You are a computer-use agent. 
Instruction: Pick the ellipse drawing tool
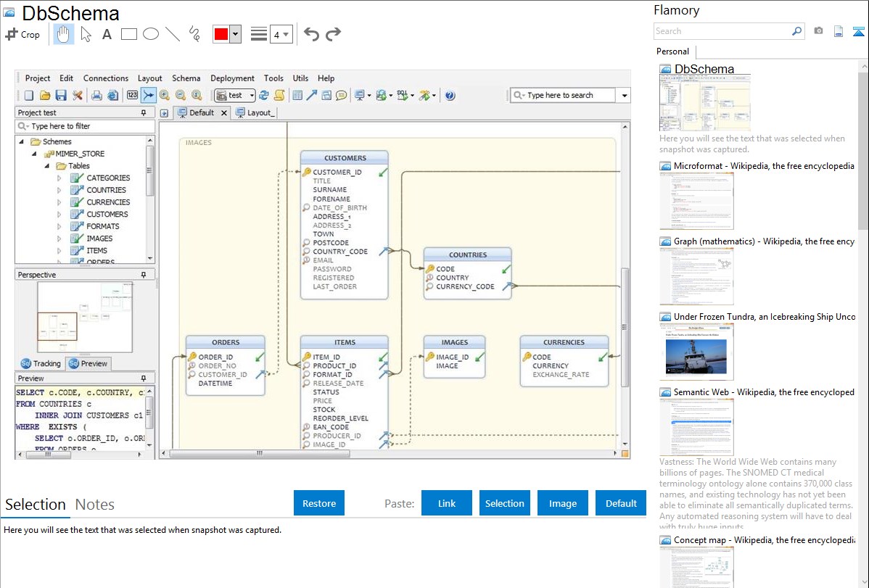pos(151,34)
